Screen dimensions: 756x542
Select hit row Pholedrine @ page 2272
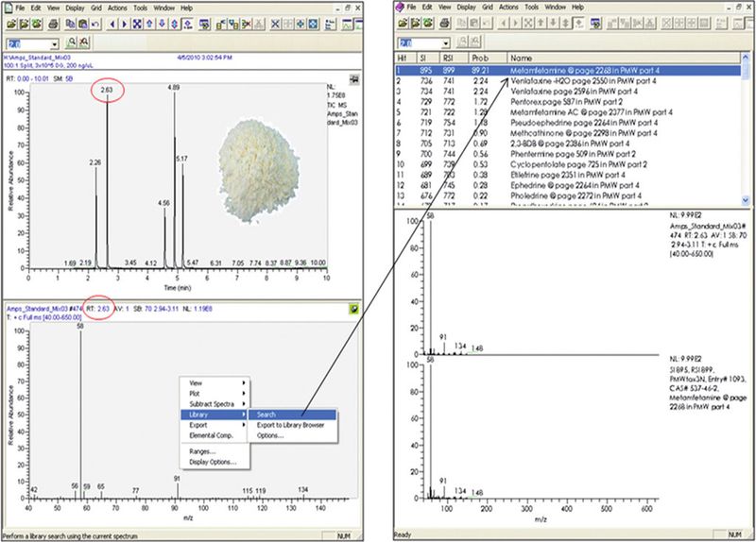[568, 196]
